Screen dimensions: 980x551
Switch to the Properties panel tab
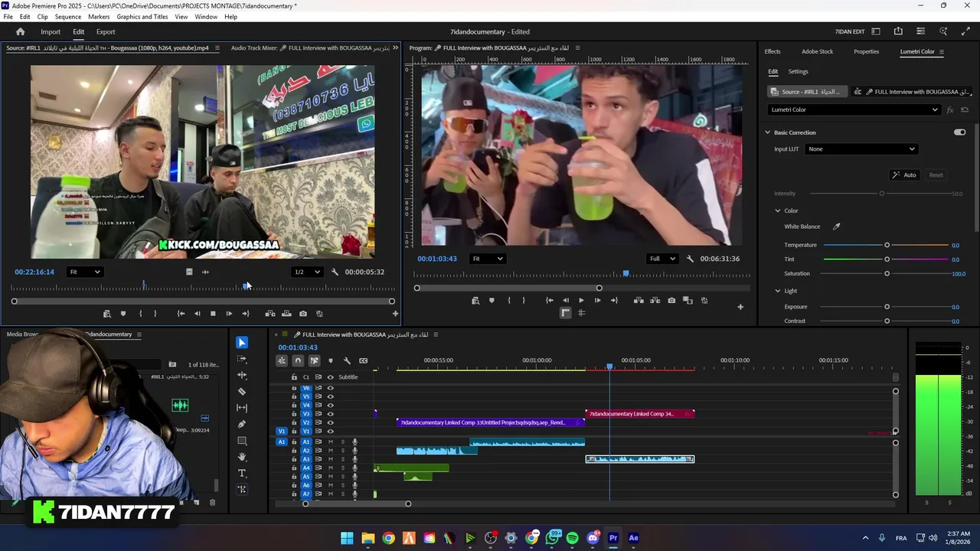click(x=866, y=52)
